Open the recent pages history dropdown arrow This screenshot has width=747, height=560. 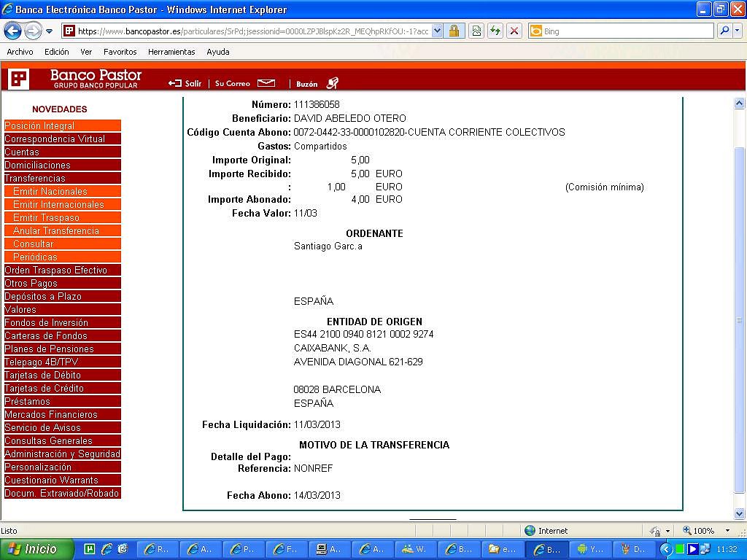[49, 31]
